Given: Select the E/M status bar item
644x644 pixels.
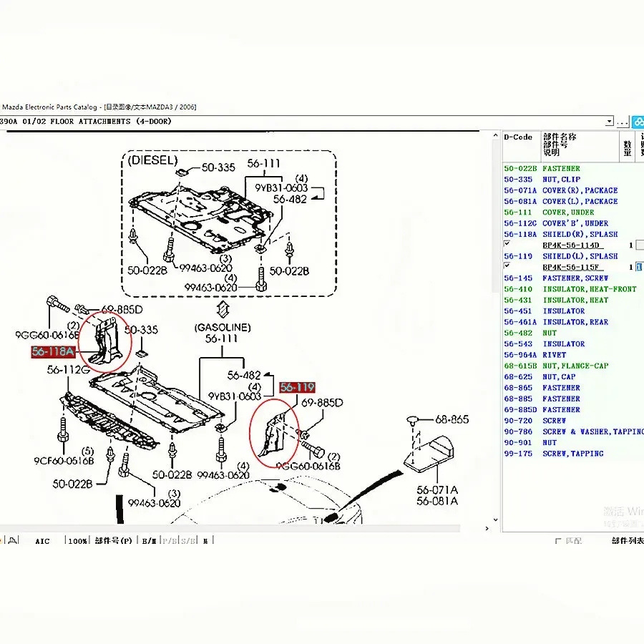Looking at the screenshot, I should pyautogui.click(x=149, y=541).
